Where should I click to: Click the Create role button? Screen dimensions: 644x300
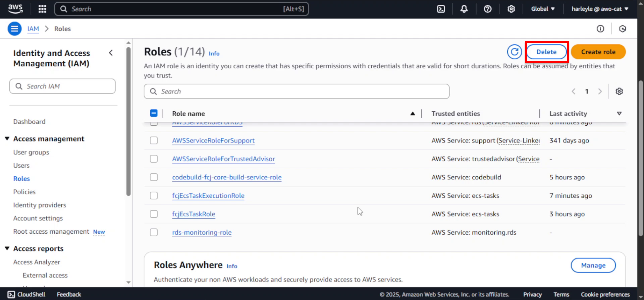click(598, 52)
